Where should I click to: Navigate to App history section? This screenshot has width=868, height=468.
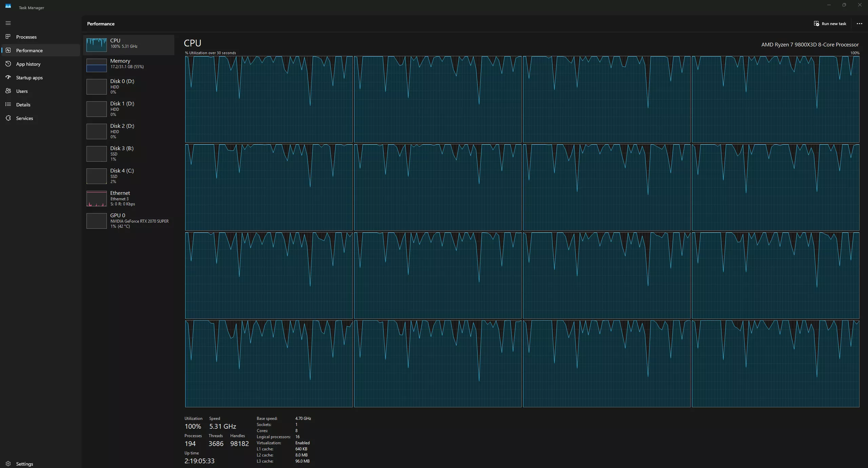pos(28,64)
